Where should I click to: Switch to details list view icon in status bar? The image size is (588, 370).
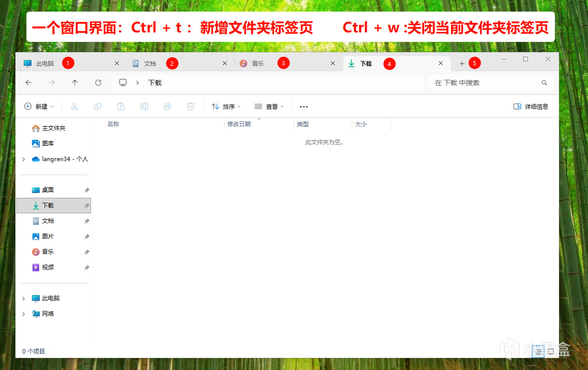coord(538,352)
